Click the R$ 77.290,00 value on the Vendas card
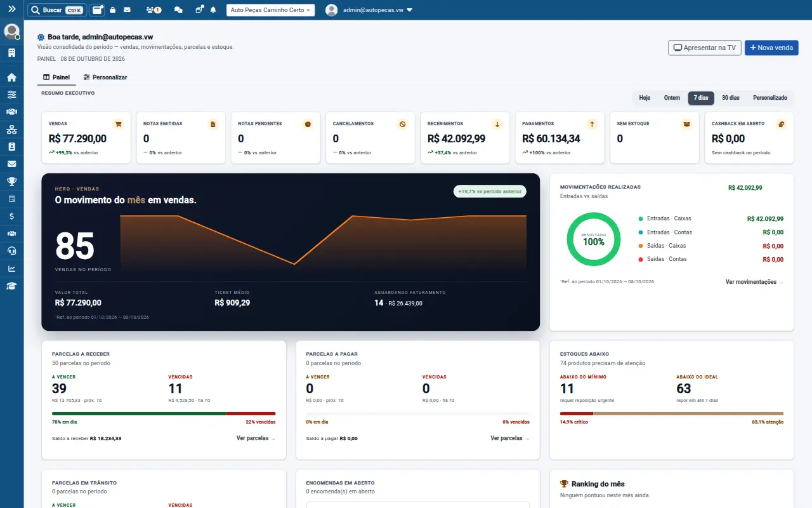The image size is (812, 508). [77, 138]
